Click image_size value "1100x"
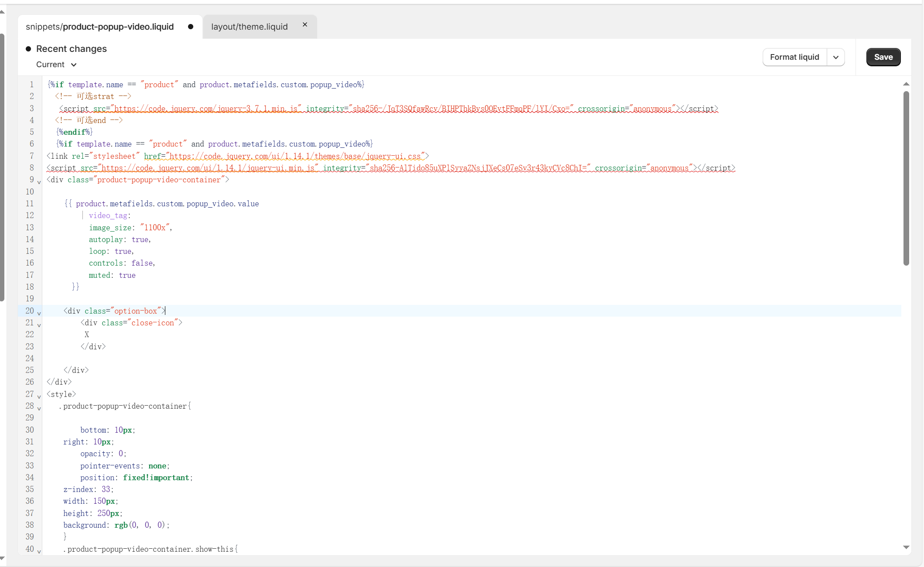This screenshot has width=924, height=567. tap(155, 228)
